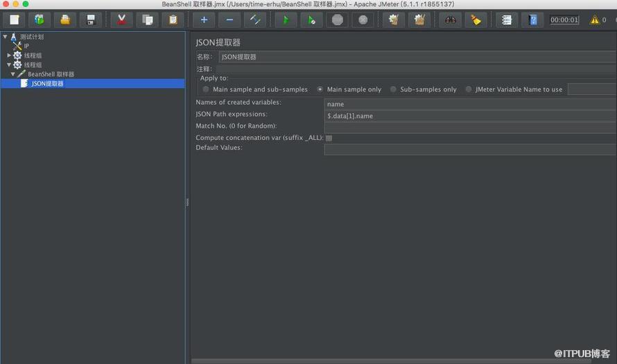Click the Cut scissors icon

(121, 19)
